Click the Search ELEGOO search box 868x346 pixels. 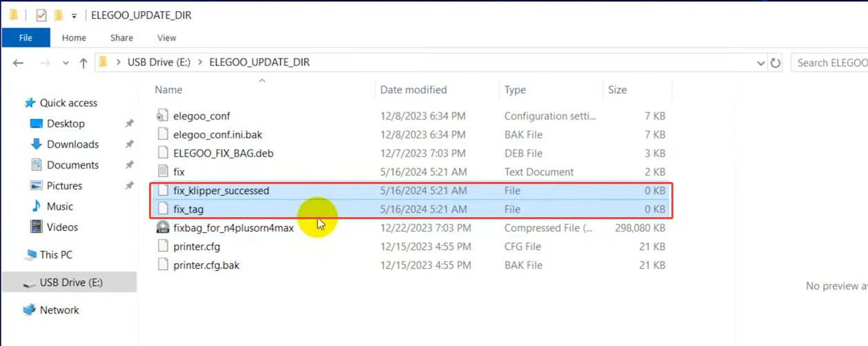pyautogui.click(x=830, y=63)
